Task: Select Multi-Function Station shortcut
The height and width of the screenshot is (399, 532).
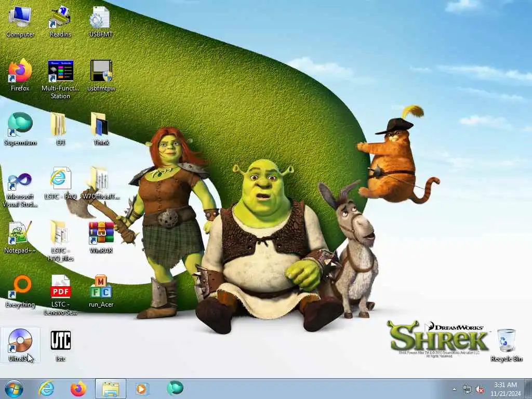Action: pos(60,79)
